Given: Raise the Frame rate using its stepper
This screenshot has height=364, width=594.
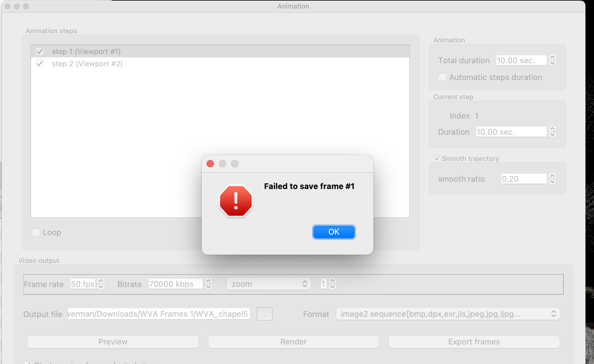Looking at the screenshot, I should [x=101, y=281].
